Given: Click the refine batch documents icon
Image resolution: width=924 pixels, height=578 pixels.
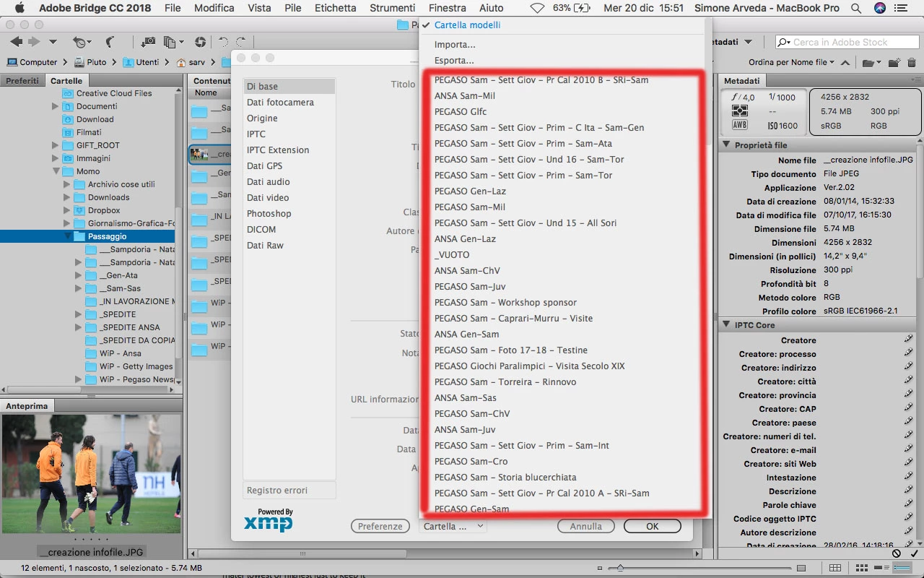Looking at the screenshot, I should 170,42.
